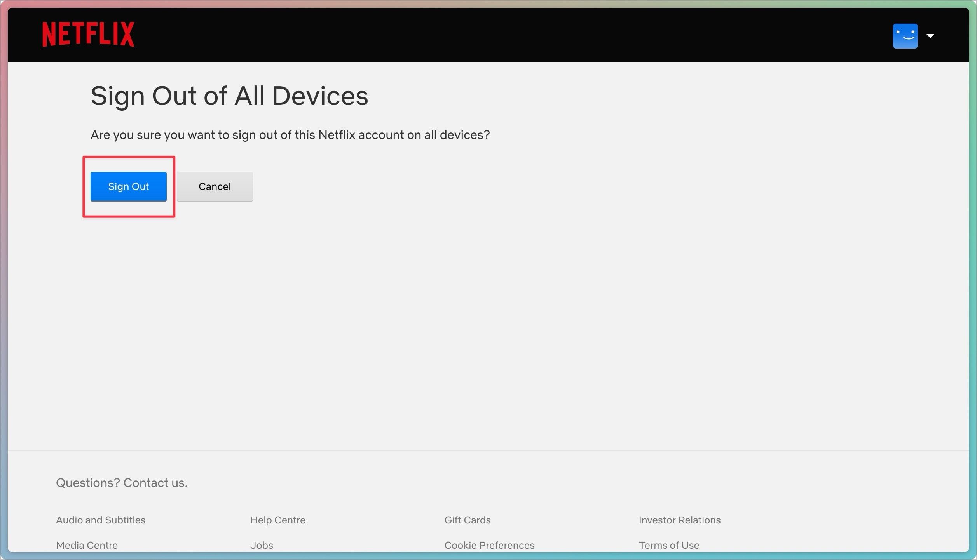This screenshot has width=977, height=560.
Task: Click the Netflix logo
Action: pos(88,35)
